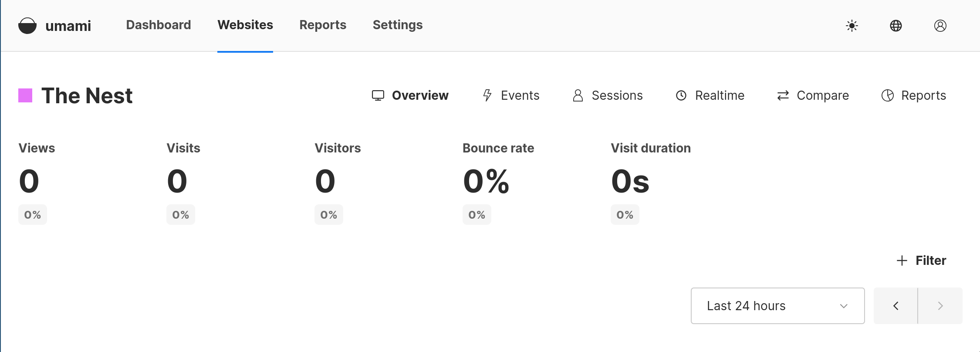Click the Sessions person icon

point(578,95)
